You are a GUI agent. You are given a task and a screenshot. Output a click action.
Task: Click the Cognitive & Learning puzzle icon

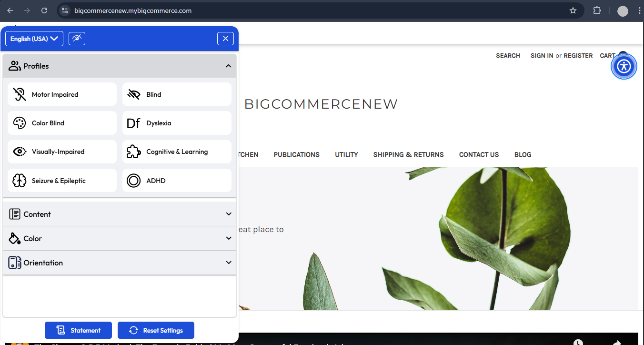pos(133,151)
